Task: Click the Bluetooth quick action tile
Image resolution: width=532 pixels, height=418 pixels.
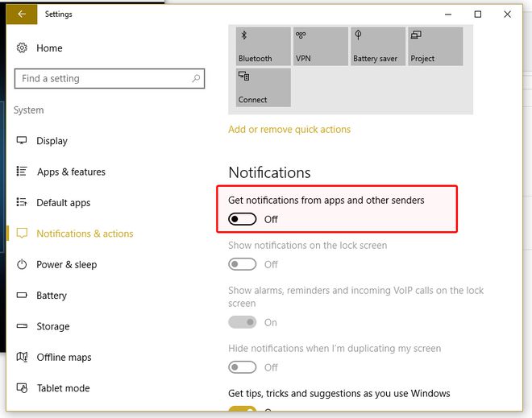Action: point(264,47)
